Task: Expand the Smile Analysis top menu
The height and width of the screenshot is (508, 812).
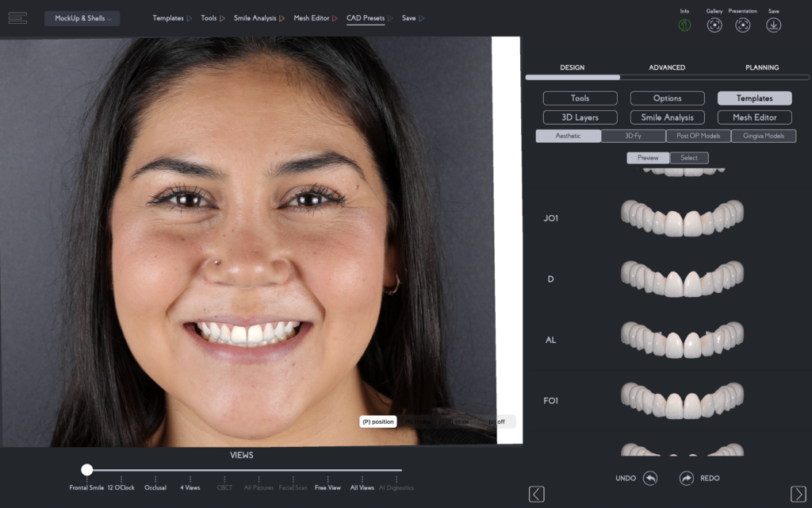Action: coord(259,17)
